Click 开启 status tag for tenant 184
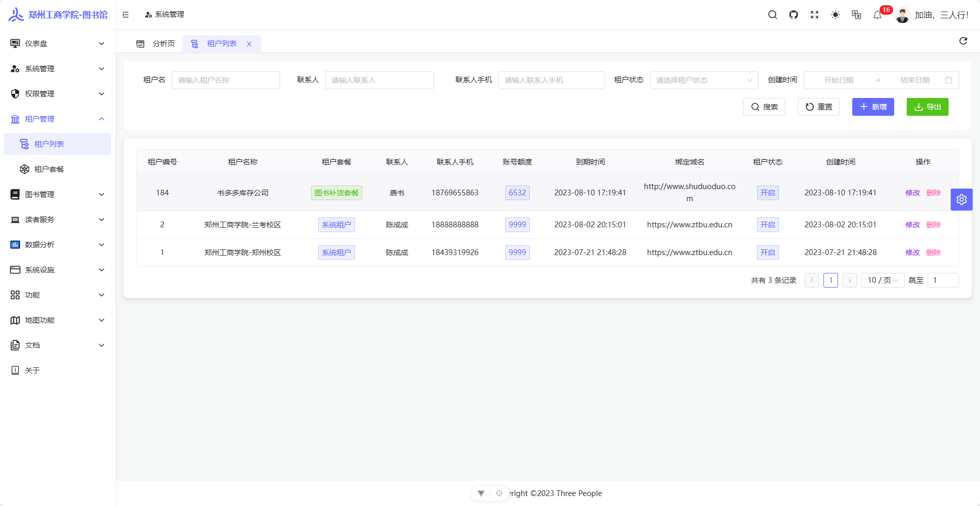980x506 pixels. [767, 193]
